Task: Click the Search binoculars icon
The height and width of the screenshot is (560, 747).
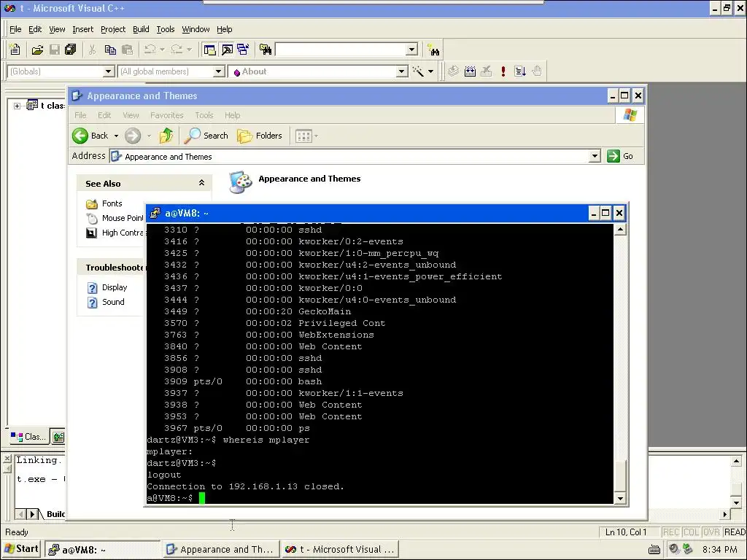Action: tap(433, 50)
